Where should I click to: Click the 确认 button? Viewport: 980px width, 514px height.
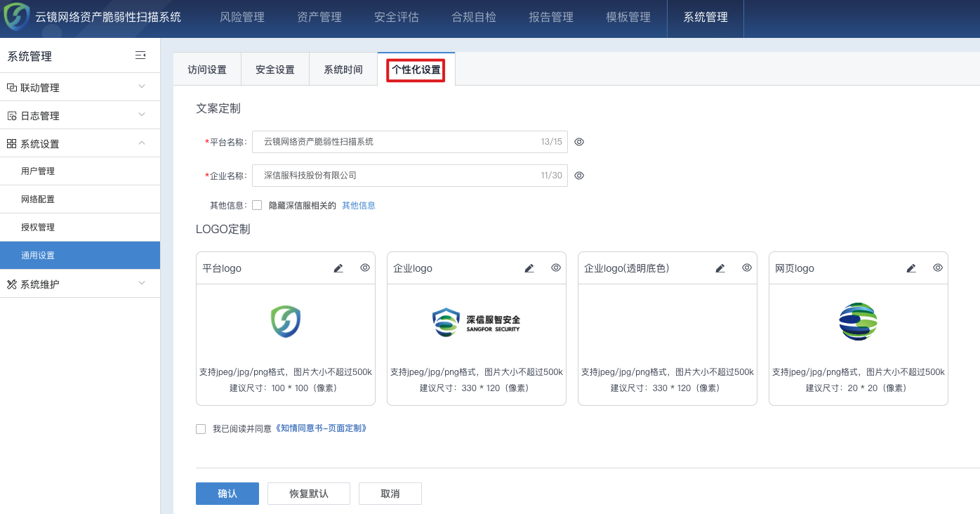pyautogui.click(x=227, y=494)
